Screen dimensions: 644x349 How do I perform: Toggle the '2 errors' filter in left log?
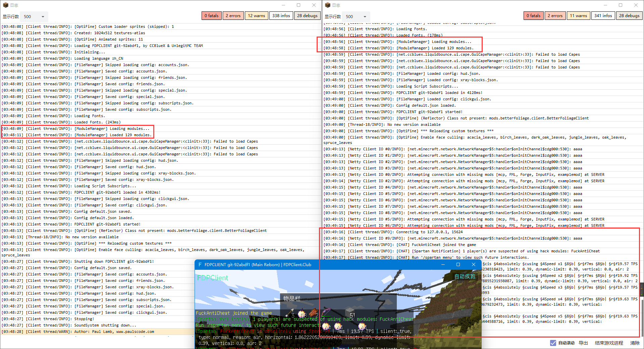(233, 15)
